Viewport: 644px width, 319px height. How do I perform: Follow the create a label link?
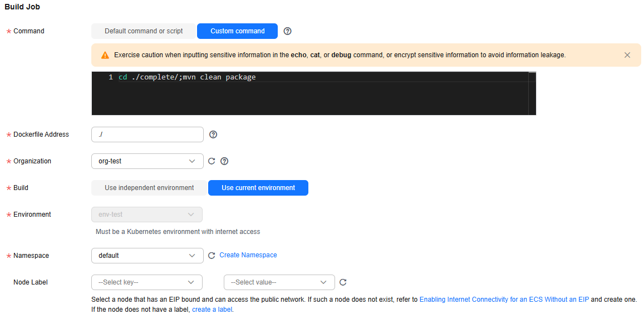(212, 309)
